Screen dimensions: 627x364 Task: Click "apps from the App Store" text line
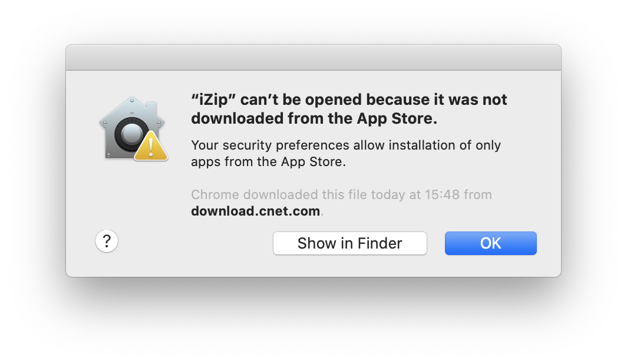click(268, 162)
